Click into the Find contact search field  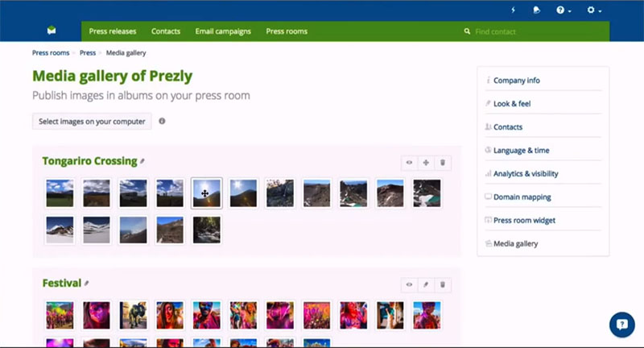click(531, 31)
